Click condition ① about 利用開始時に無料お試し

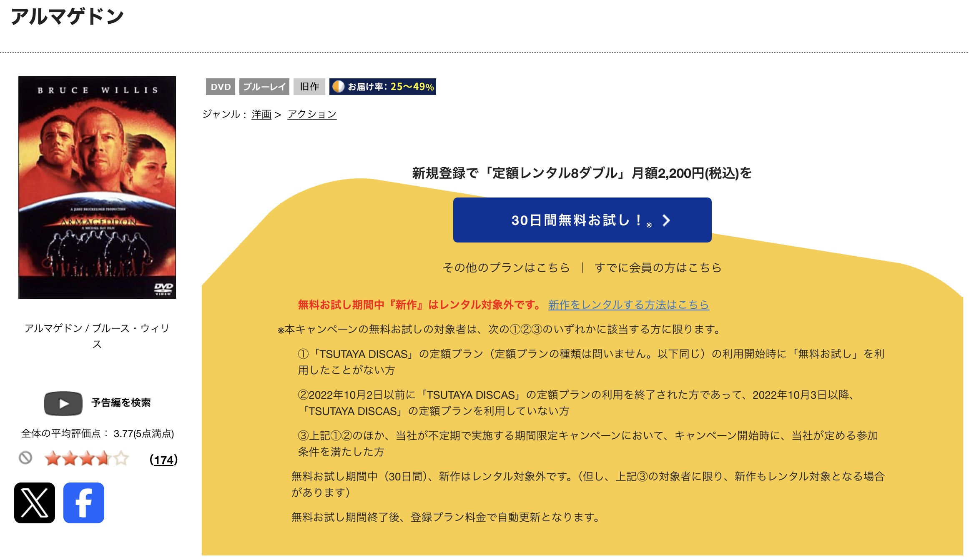591,362
